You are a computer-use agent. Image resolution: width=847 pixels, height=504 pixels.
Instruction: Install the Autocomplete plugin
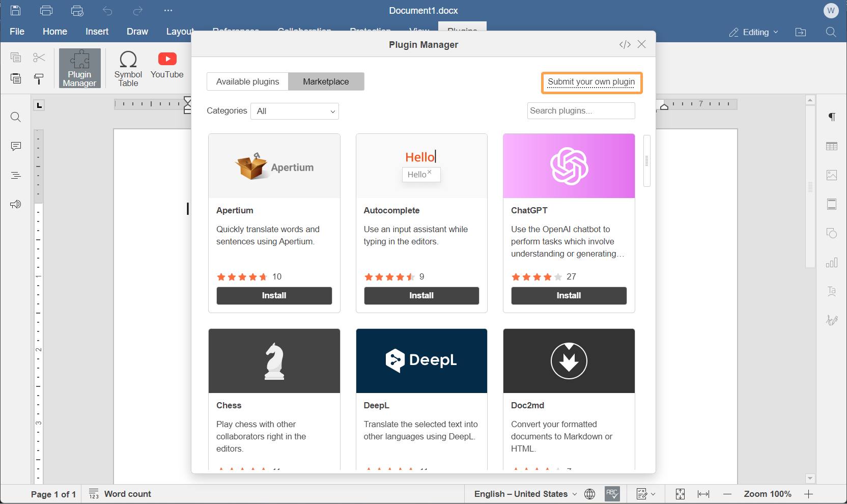421,295
